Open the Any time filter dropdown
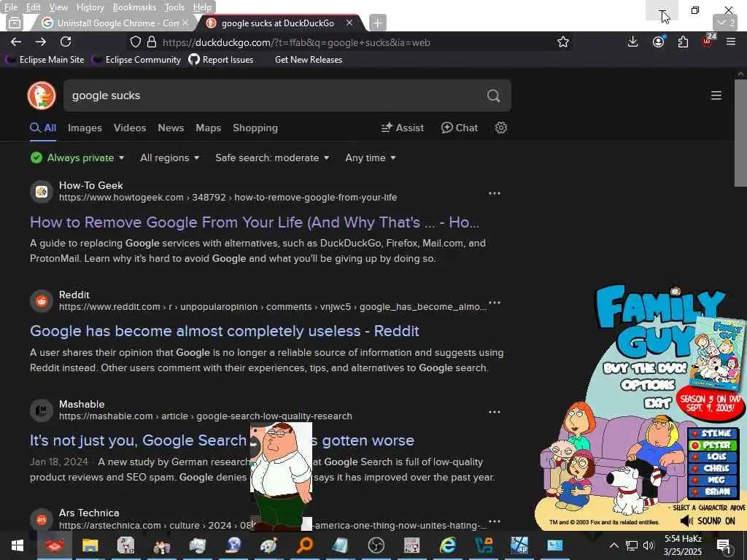 coord(371,157)
